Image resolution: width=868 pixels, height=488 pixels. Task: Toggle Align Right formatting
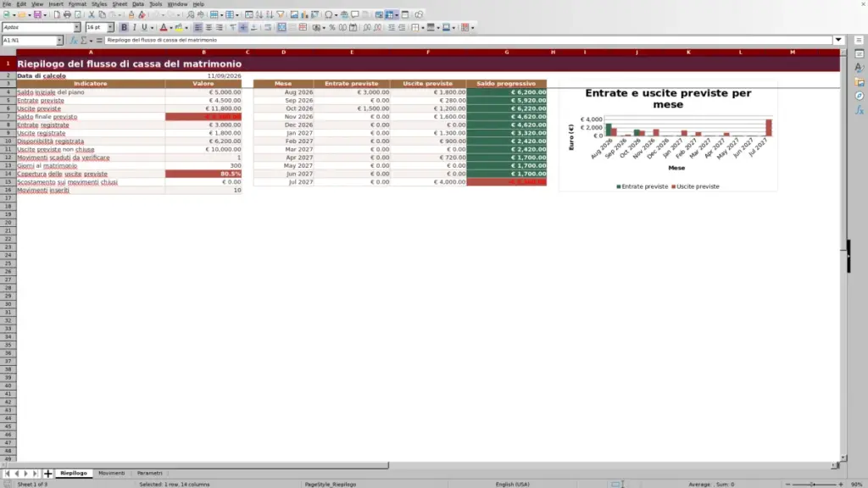point(220,28)
